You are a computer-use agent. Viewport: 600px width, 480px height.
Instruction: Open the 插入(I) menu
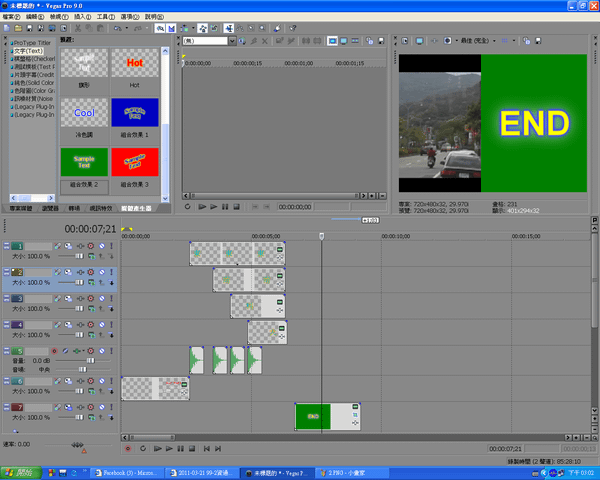coord(82,17)
